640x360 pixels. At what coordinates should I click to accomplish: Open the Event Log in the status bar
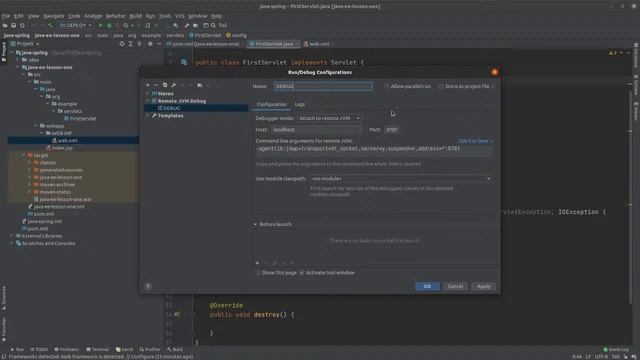coord(616,349)
